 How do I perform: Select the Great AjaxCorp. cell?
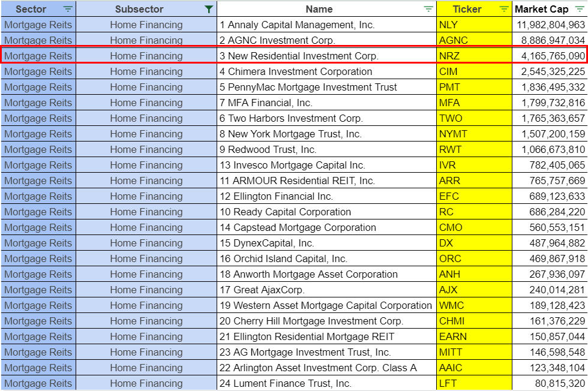point(326,290)
